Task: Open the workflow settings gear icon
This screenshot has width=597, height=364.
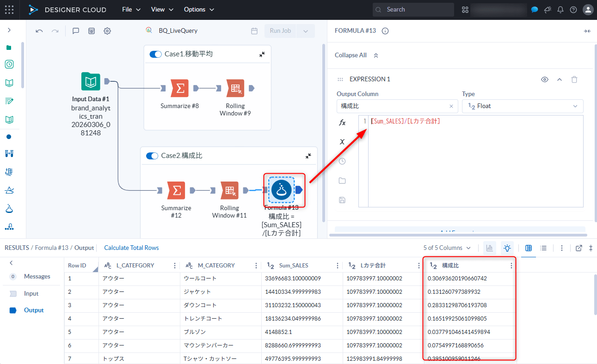Action: (x=107, y=31)
